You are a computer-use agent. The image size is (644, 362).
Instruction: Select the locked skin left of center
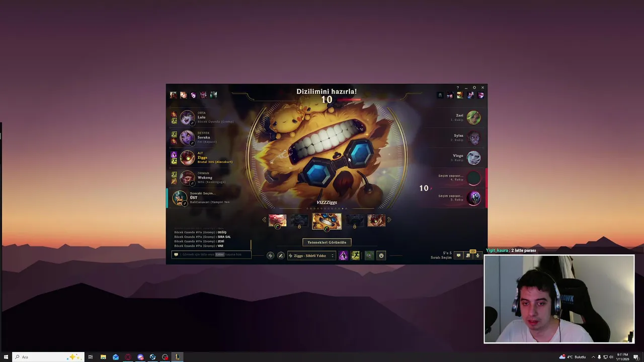coord(299,220)
